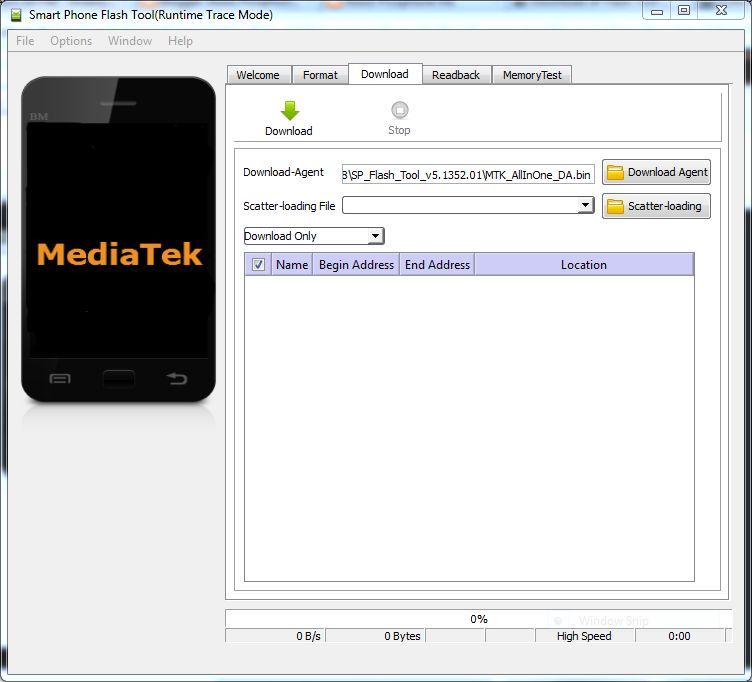The height and width of the screenshot is (682, 752).
Task: Click the 0:00 elapsed time entry
Action: tap(680, 636)
